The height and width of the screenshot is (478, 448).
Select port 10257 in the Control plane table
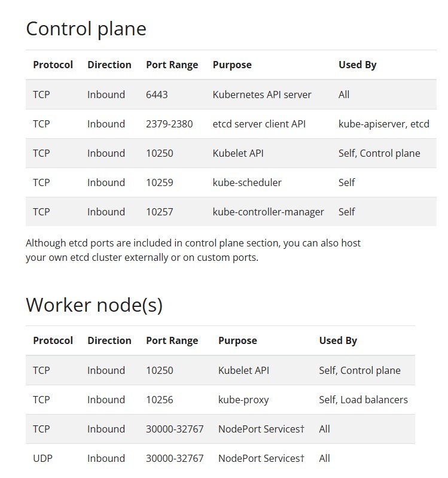[160, 212]
